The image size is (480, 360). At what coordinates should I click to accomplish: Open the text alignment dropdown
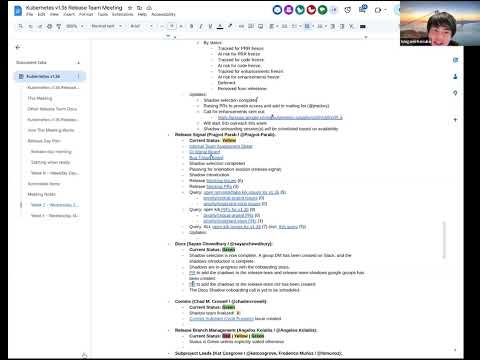coord(273,26)
